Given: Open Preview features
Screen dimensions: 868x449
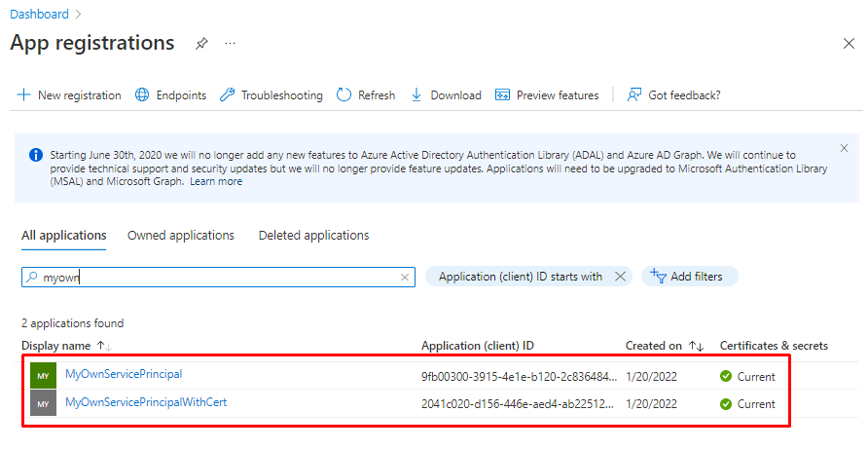Looking at the screenshot, I should point(547,95).
